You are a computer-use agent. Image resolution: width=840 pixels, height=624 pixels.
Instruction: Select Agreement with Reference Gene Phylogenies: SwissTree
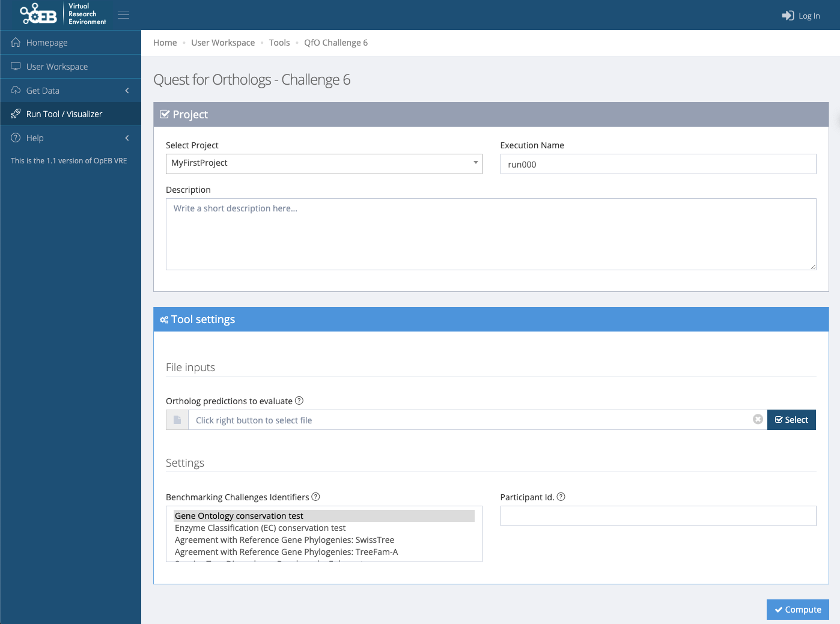click(324, 540)
